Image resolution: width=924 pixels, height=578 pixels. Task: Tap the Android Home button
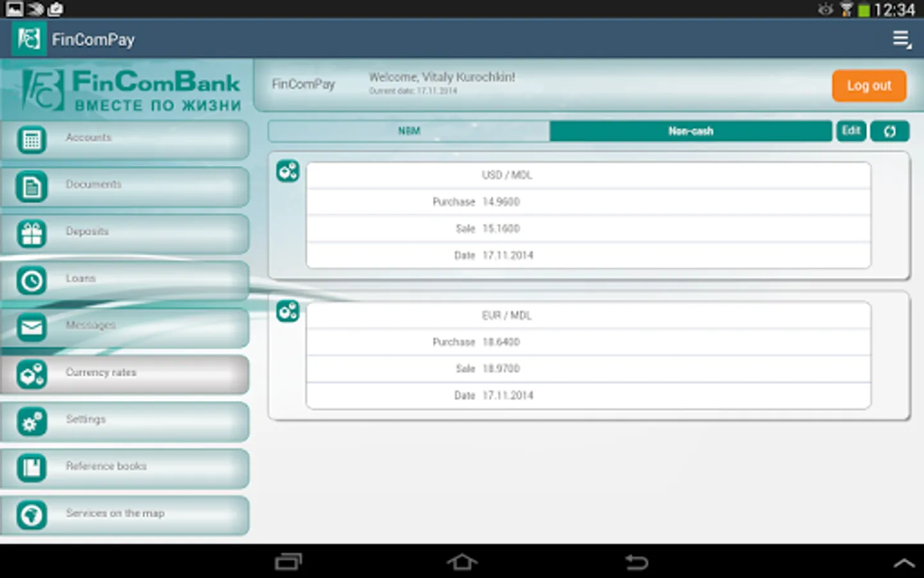462,562
